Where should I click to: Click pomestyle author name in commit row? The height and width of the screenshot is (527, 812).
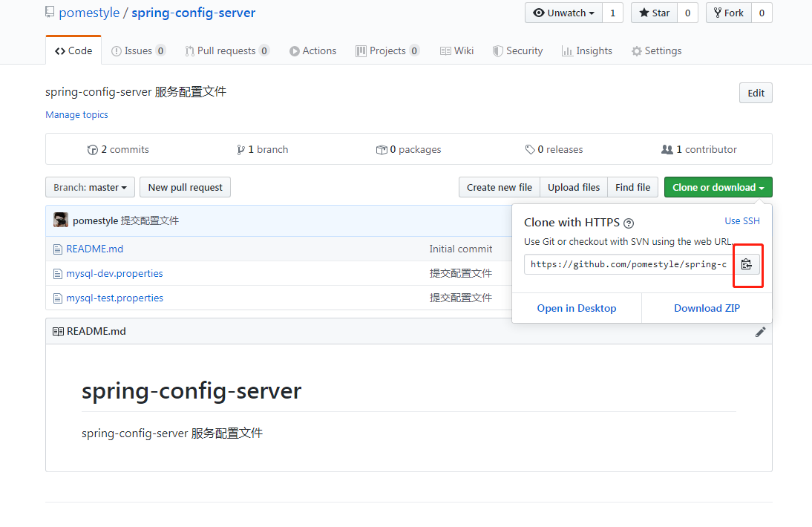(x=95, y=221)
